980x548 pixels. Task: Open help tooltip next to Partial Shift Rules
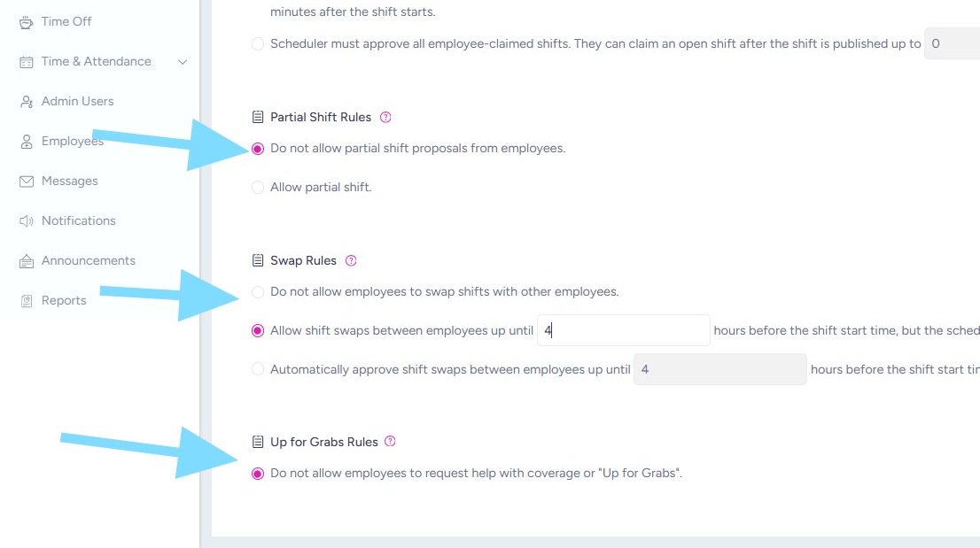pyautogui.click(x=385, y=117)
